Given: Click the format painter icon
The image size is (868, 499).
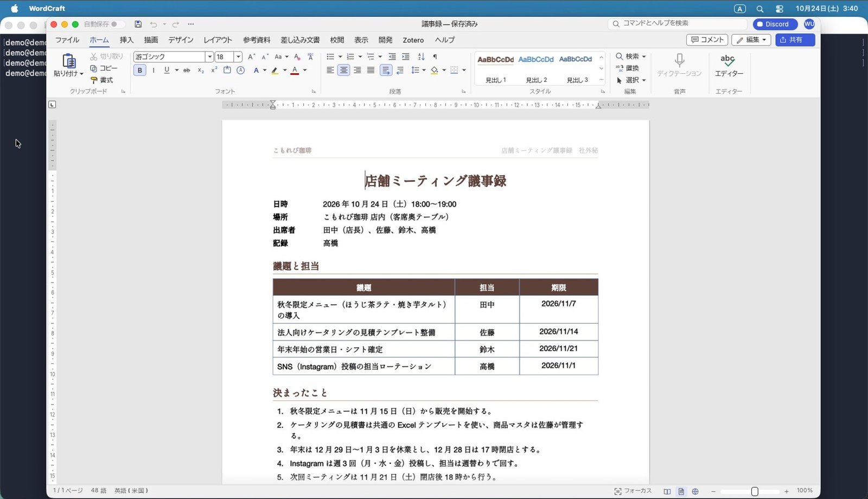Looking at the screenshot, I should (x=94, y=80).
